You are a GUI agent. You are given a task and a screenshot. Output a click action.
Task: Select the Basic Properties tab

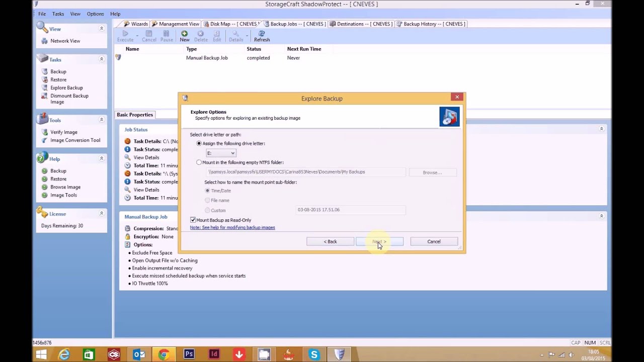point(135,115)
